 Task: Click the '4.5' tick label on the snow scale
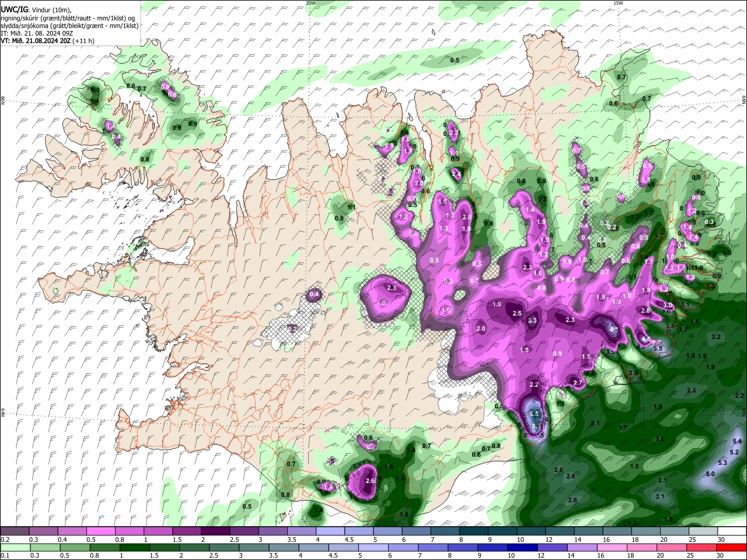[x=349, y=540]
